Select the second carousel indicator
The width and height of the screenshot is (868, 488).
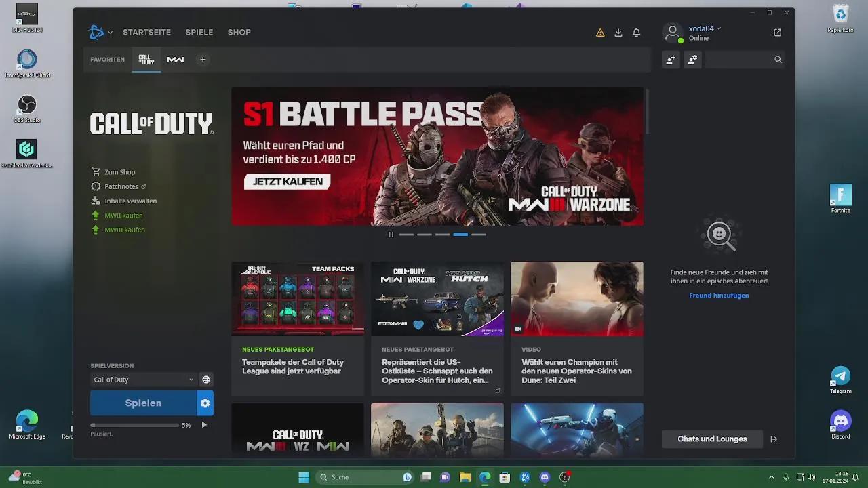tap(425, 235)
